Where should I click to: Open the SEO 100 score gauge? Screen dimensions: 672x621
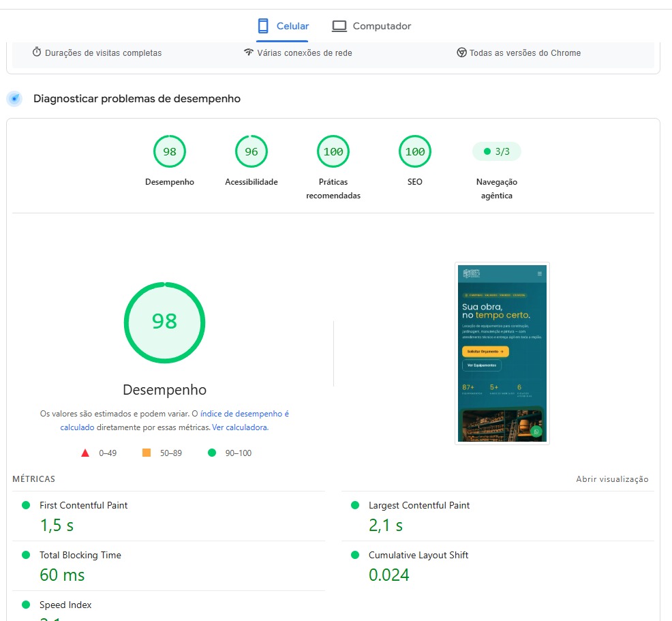tap(415, 151)
